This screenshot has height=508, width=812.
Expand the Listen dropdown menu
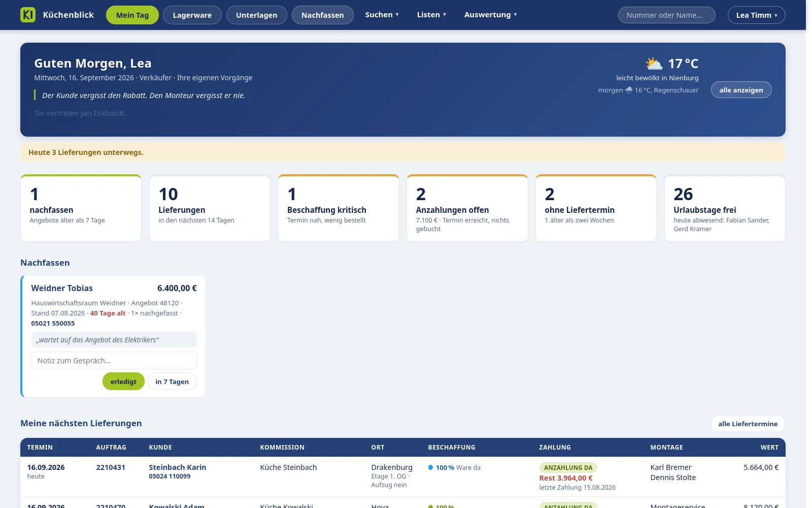pos(431,15)
